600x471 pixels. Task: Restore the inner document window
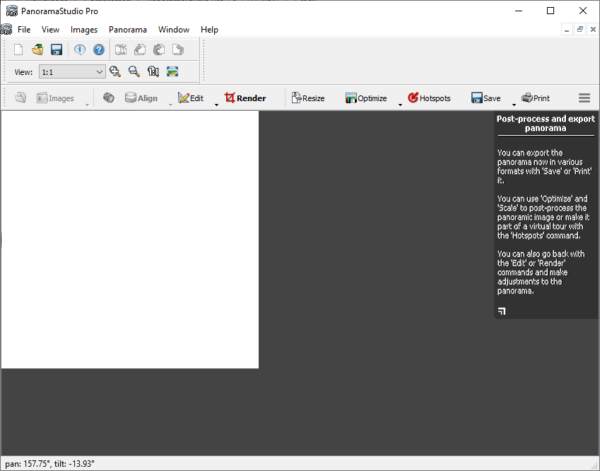580,29
